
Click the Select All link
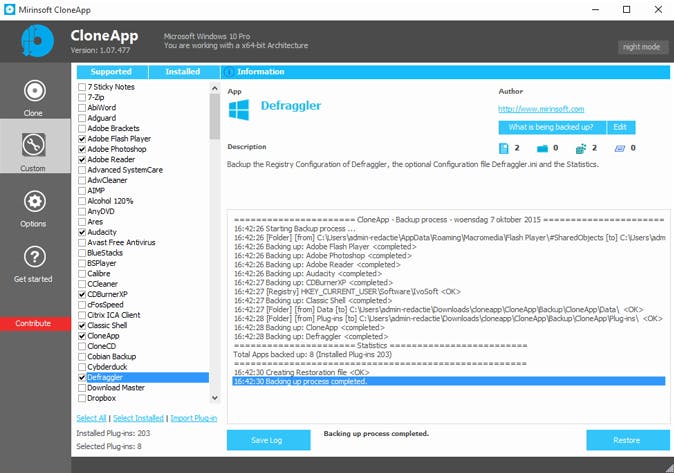91,418
